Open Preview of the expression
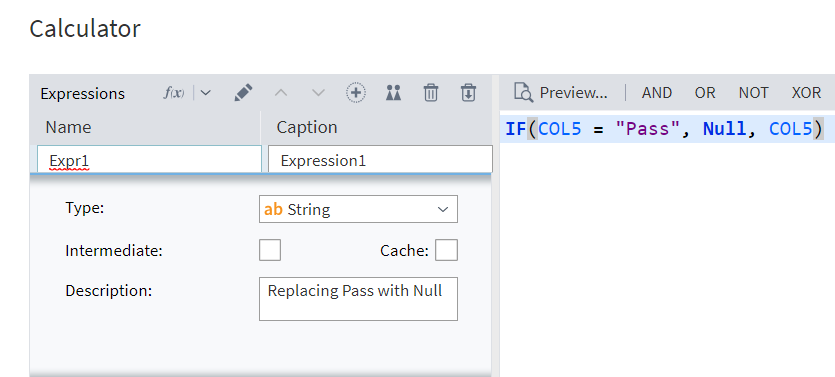 [561, 93]
